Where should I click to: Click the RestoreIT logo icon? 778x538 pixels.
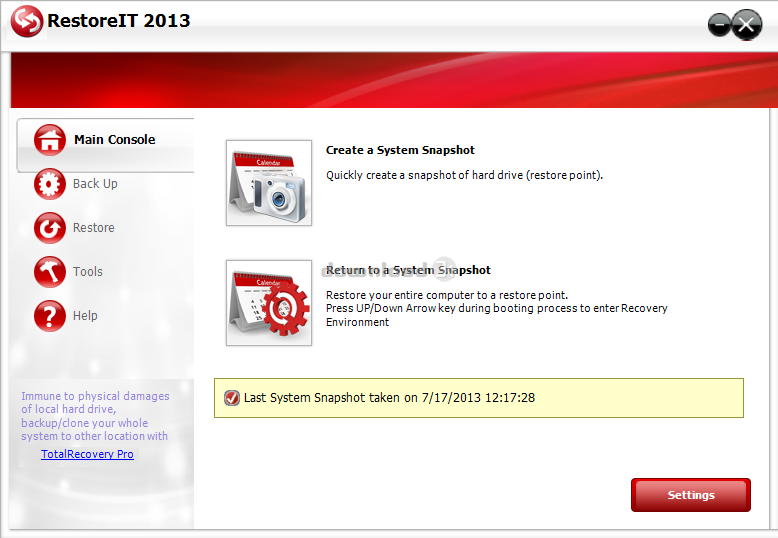(x=27, y=21)
